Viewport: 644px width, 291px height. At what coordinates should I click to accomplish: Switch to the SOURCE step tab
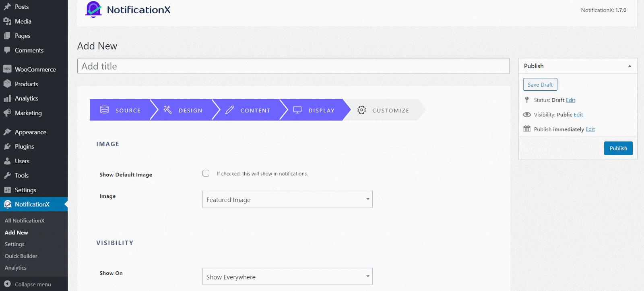point(120,110)
